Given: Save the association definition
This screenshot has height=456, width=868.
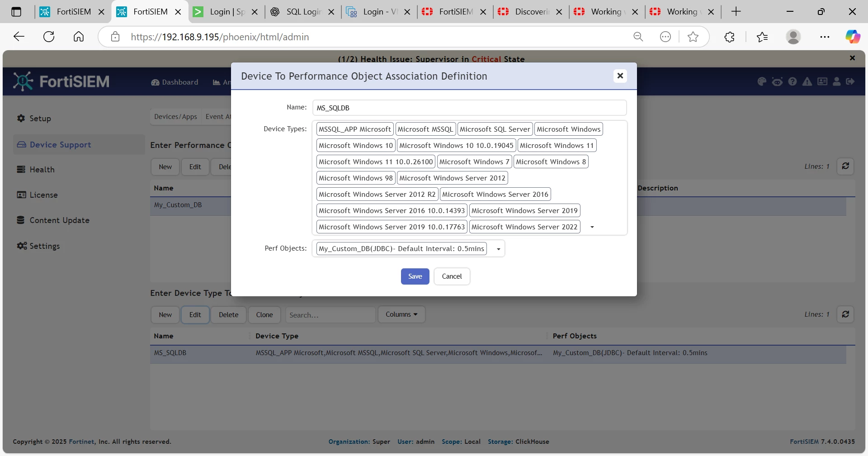Looking at the screenshot, I should (x=415, y=276).
